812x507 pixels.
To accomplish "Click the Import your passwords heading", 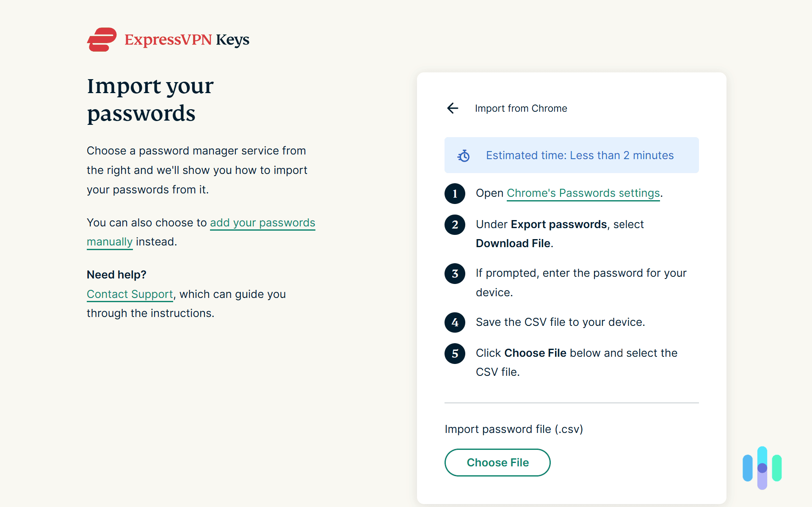I will pos(150,99).
